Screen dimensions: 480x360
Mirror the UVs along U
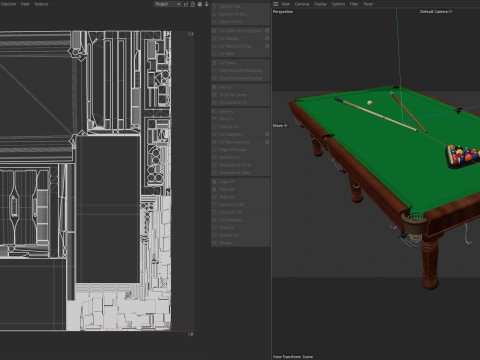tap(240, 111)
